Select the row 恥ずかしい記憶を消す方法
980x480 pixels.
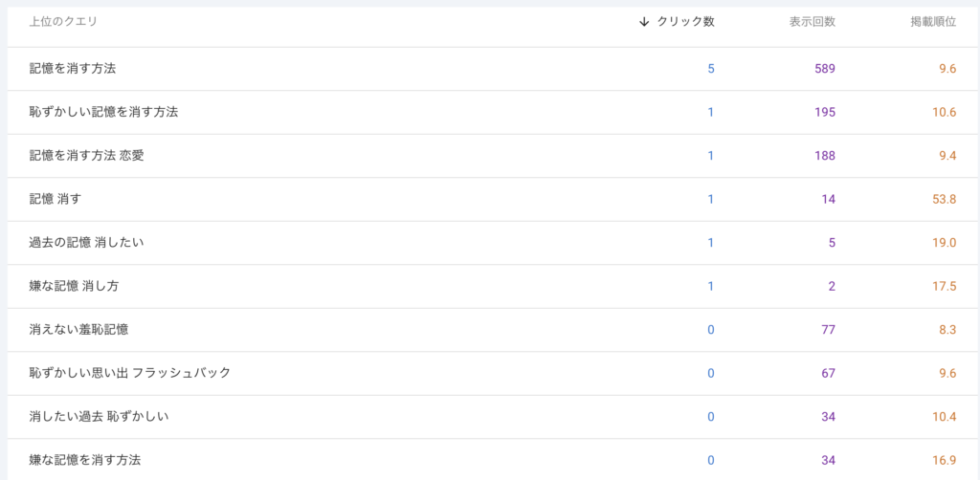point(494,113)
